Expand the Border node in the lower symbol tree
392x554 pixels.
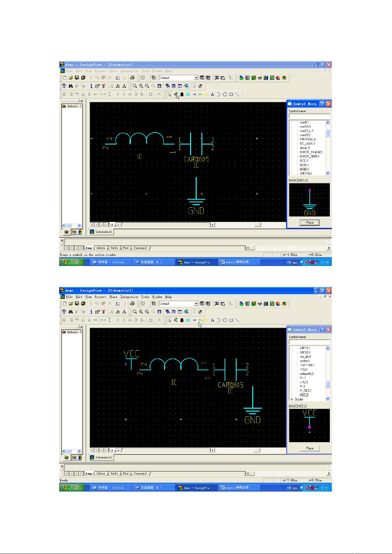click(292, 399)
